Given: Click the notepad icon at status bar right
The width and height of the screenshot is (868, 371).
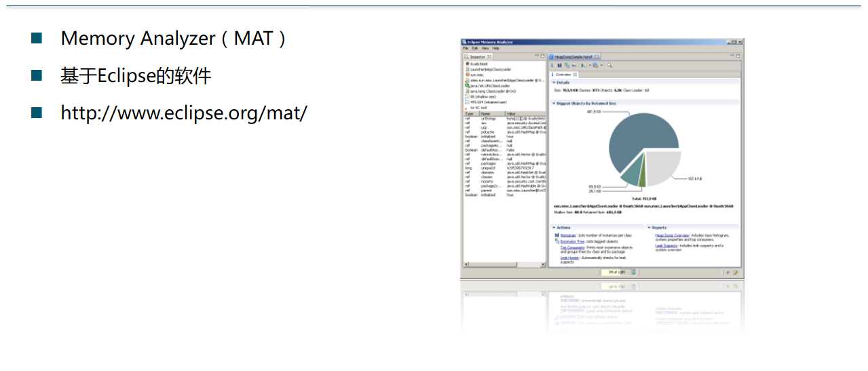Looking at the screenshot, I should (x=736, y=272).
